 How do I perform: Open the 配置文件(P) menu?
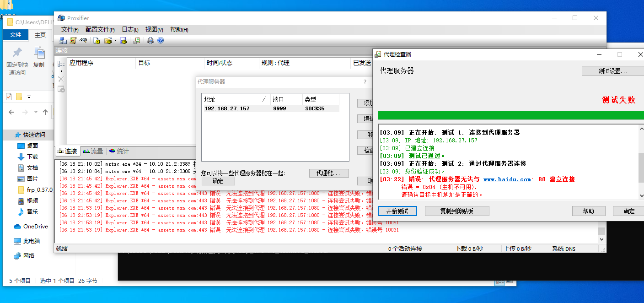(100, 29)
